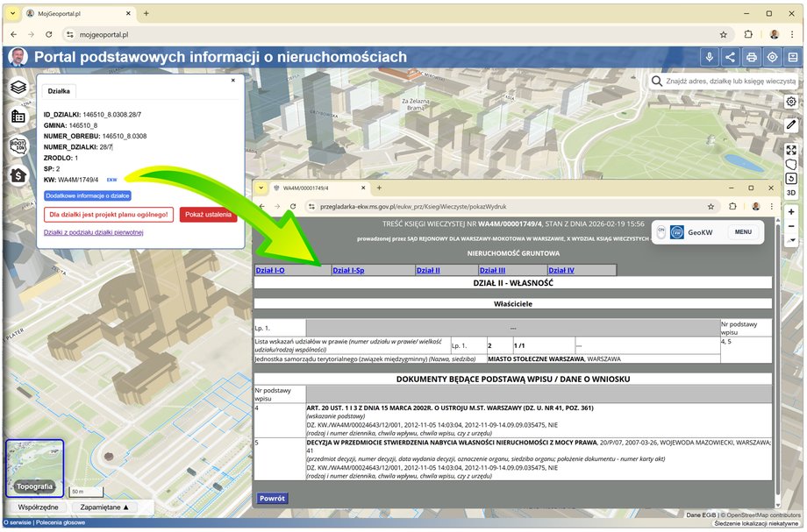Image resolution: width=807 pixels, height=532 pixels.
Task: Select the pencil drawing tool
Action: (790, 125)
